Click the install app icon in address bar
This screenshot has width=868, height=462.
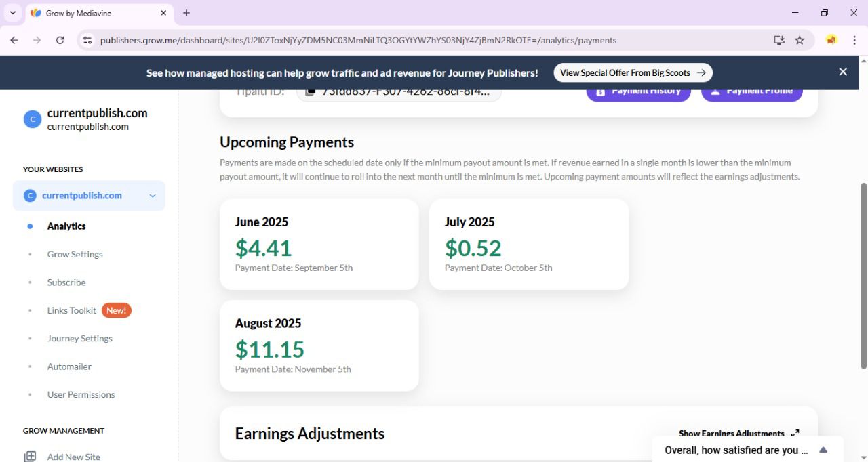pos(779,40)
